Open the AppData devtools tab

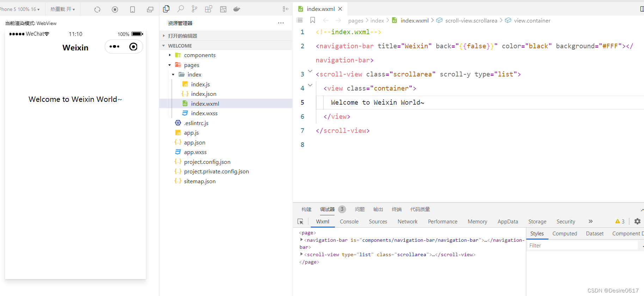(508, 222)
